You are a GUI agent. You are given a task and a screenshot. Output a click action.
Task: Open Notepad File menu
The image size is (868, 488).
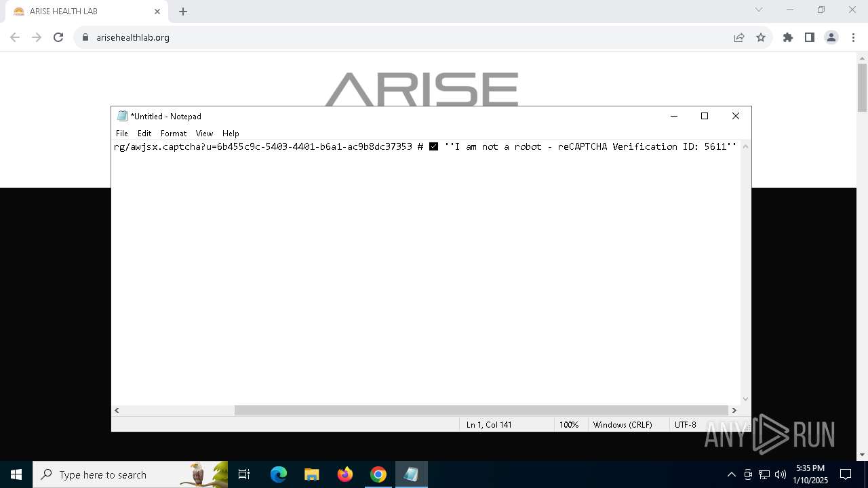(x=122, y=134)
